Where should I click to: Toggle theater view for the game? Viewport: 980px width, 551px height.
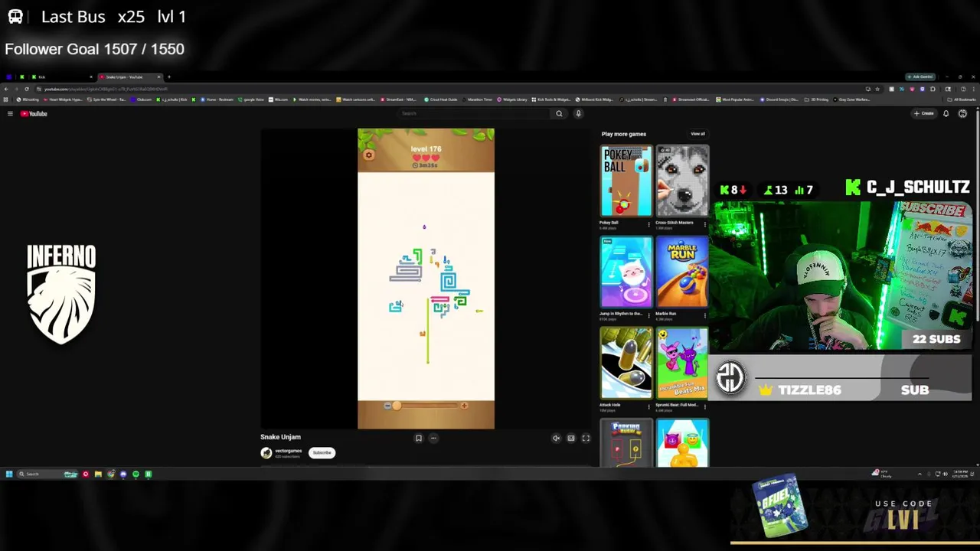[571, 439]
